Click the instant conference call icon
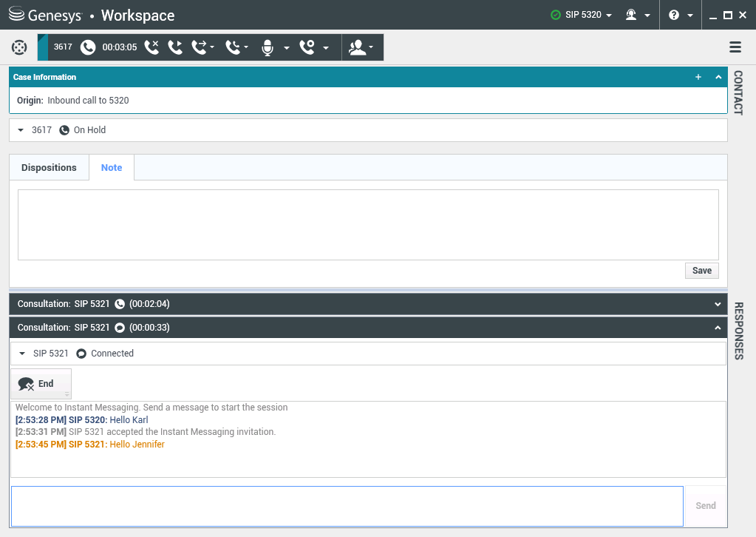The width and height of the screenshot is (756, 537). click(x=233, y=47)
